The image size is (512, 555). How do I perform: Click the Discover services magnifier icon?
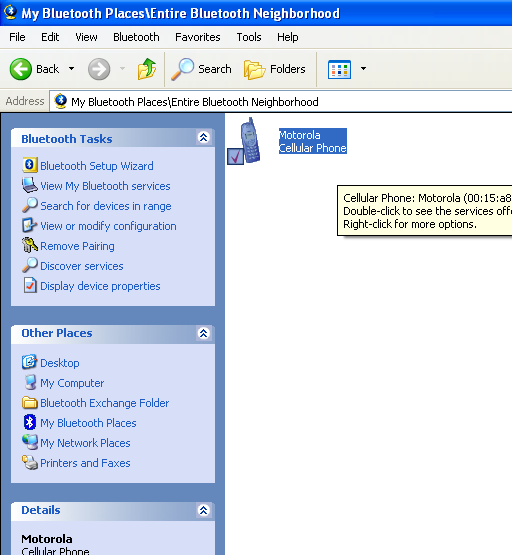[x=30, y=265]
